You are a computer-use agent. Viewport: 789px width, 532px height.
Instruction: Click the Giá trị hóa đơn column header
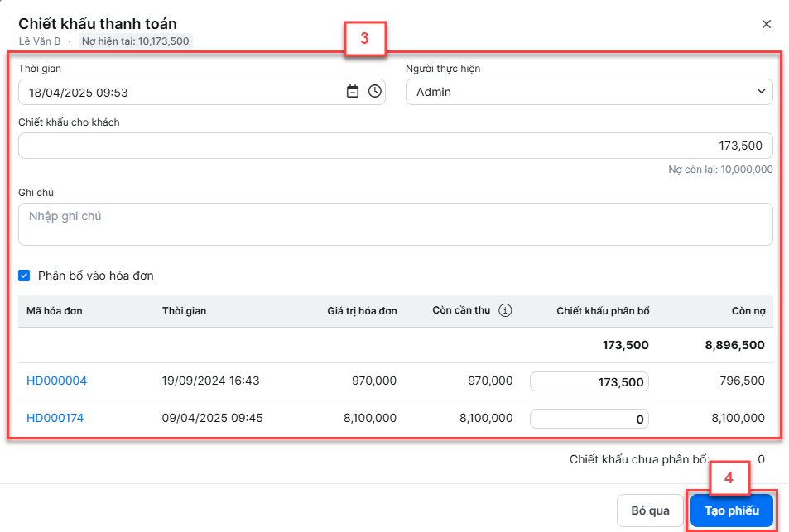(x=362, y=311)
